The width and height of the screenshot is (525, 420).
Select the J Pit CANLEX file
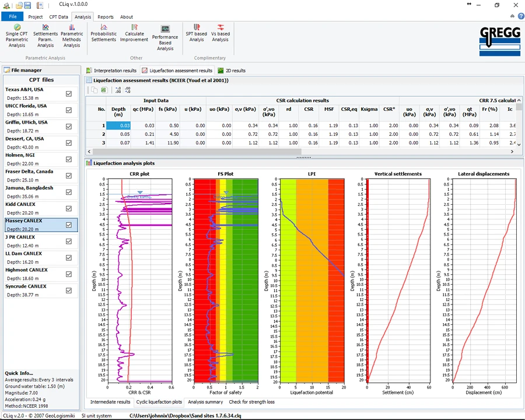coord(41,242)
